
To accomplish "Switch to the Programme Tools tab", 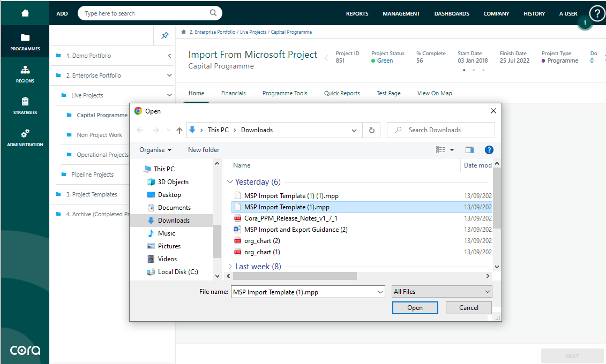I will [285, 93].
